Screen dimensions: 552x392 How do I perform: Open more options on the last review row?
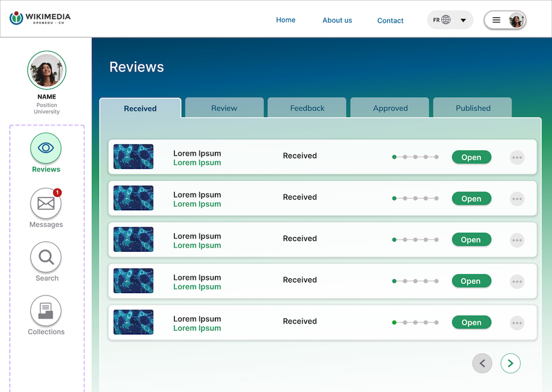[517, 323]
